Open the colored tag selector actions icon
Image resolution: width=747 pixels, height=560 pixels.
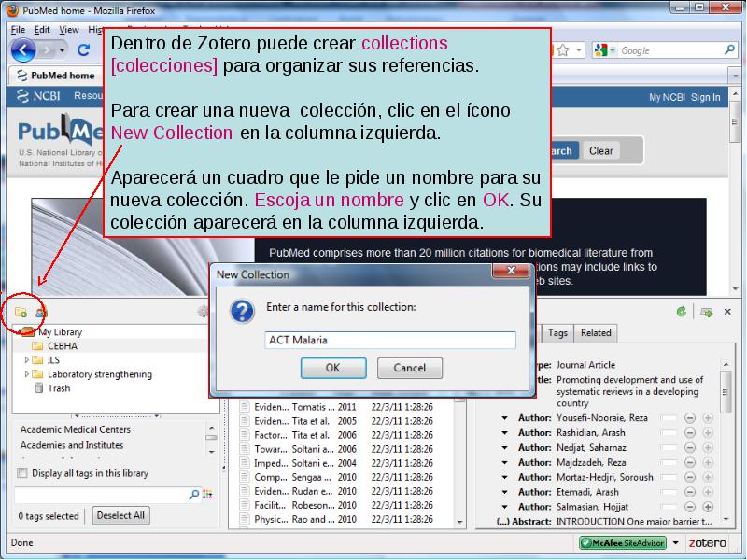(x=207, y=495)
